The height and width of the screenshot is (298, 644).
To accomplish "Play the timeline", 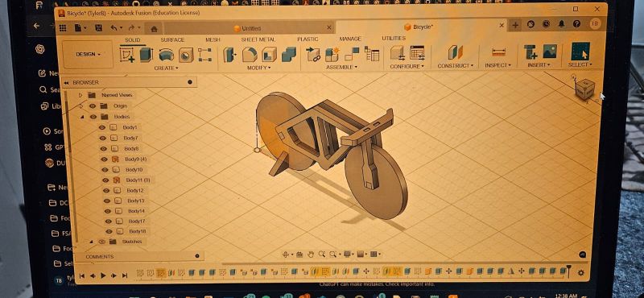I will (x=104, y=275).
